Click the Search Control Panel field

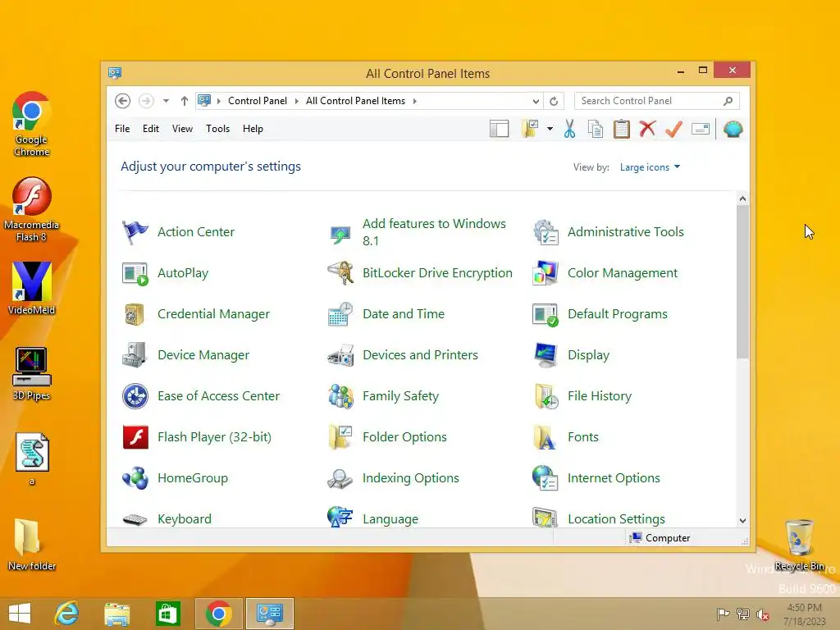click(x=657, y=101)
